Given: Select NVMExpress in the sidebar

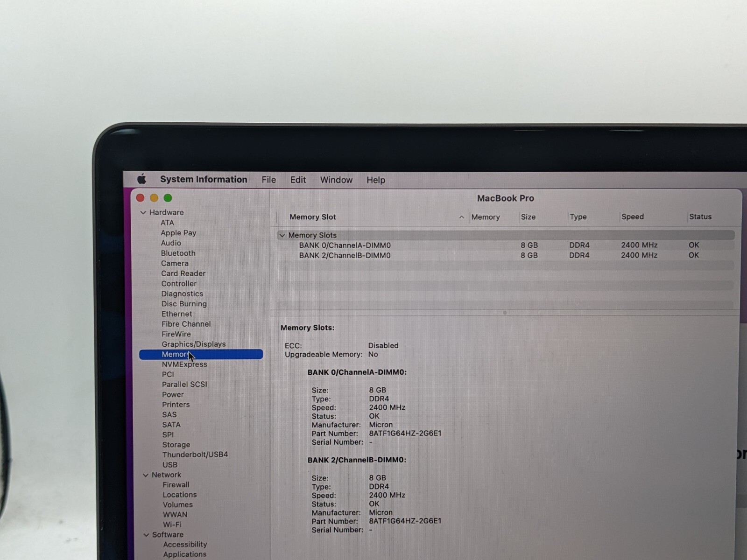Looking at the screenshot, I should pos(184,364).
